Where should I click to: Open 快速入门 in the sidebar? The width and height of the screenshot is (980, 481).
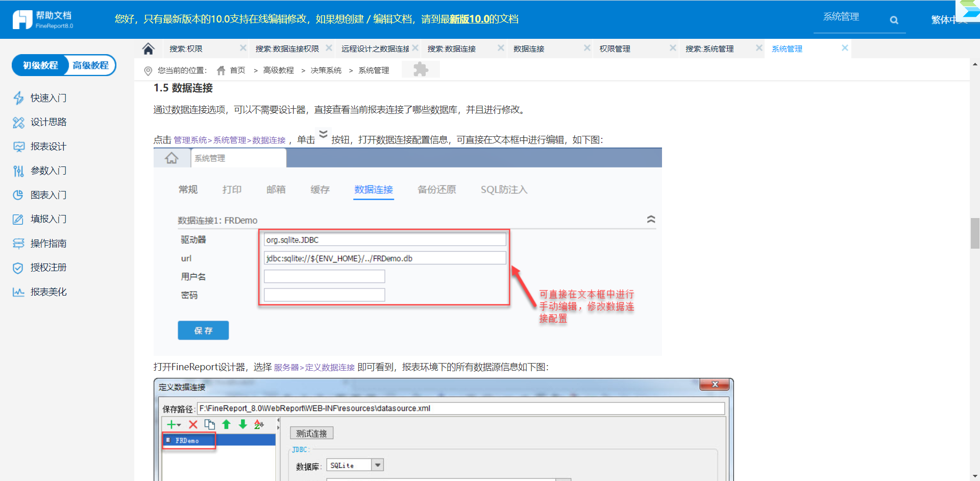point(48,98)
